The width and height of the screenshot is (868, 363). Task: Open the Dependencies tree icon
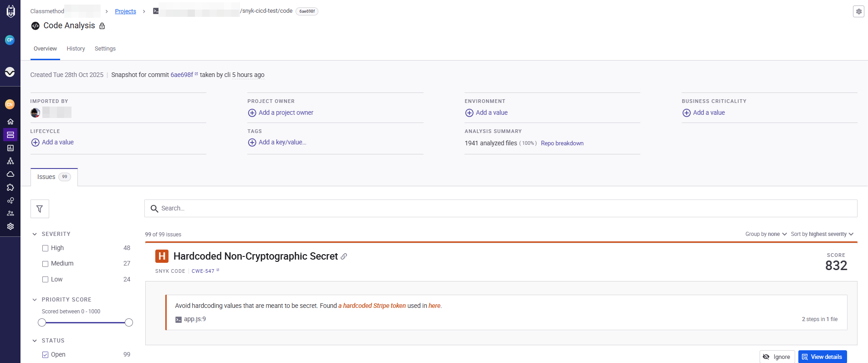tap(10, 161)
